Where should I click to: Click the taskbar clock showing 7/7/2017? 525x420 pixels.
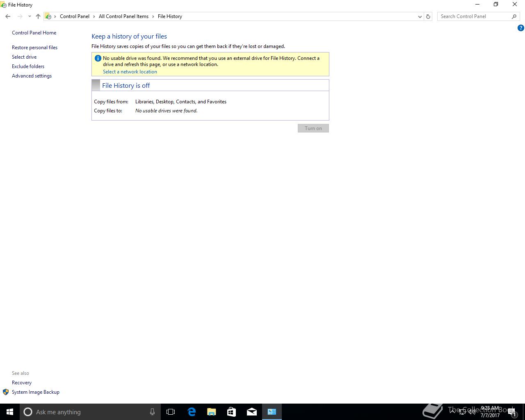(490, 412)
